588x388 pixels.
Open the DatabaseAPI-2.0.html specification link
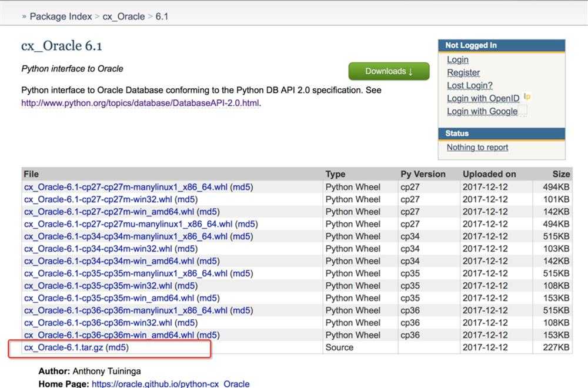[x=141, y=103]
